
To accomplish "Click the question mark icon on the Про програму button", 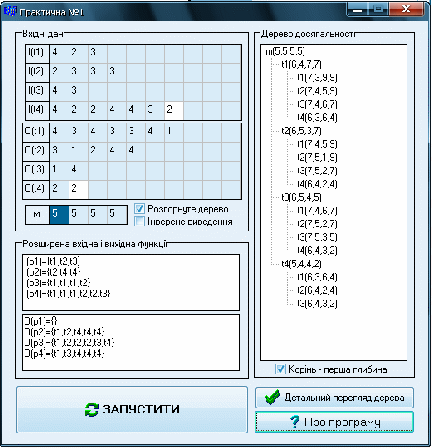I will click(x=294, y=422).
